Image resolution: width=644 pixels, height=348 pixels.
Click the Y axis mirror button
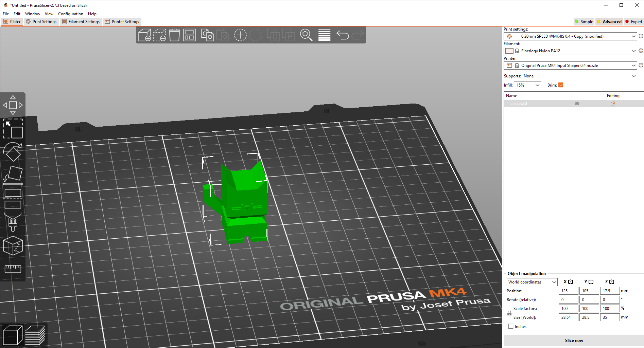(591, 282)
